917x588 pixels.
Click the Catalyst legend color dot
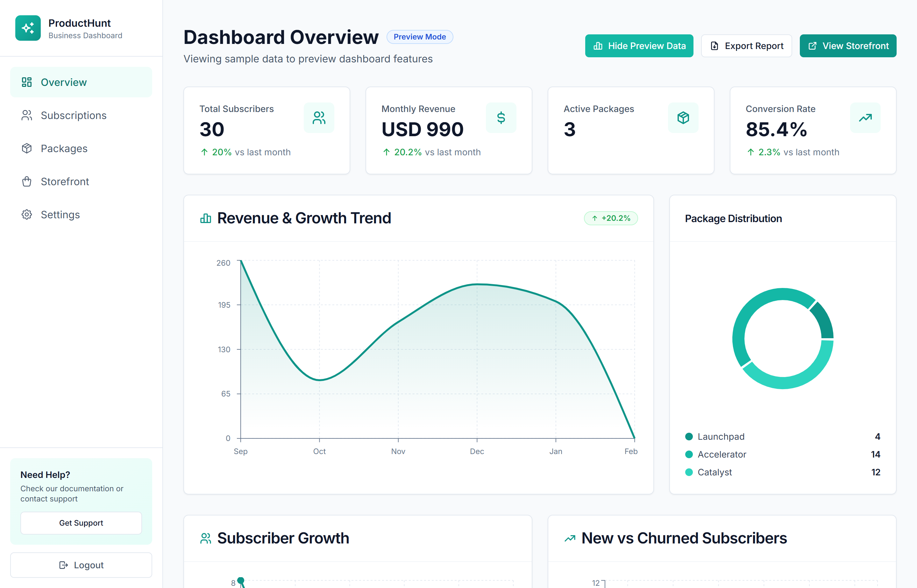click(689, 472)
